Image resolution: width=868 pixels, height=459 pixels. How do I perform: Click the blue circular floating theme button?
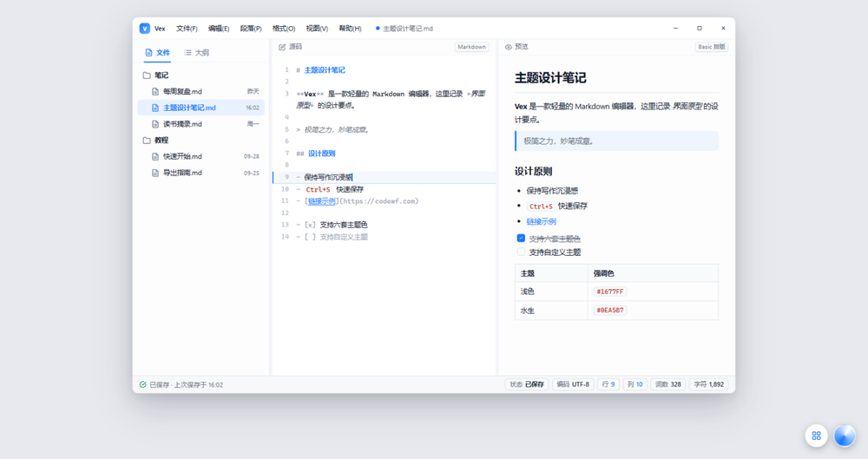click(x=845, y=436)
